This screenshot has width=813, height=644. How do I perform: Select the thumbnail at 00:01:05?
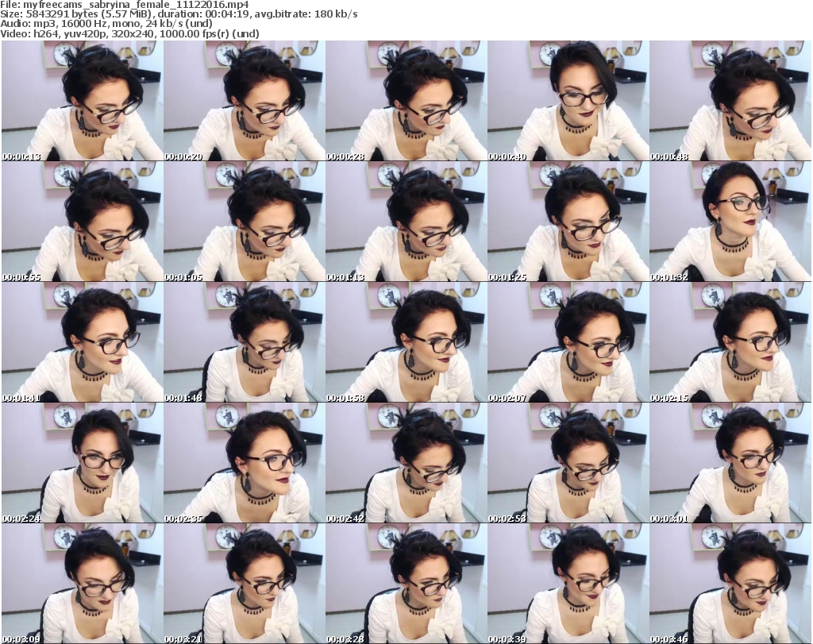pos(245,222)
